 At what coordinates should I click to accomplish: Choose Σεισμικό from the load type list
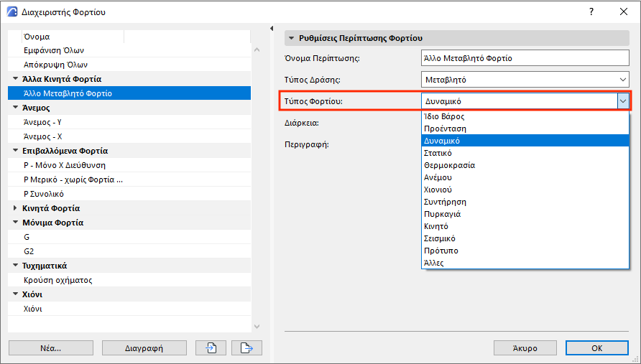click(x=441, y=238)
